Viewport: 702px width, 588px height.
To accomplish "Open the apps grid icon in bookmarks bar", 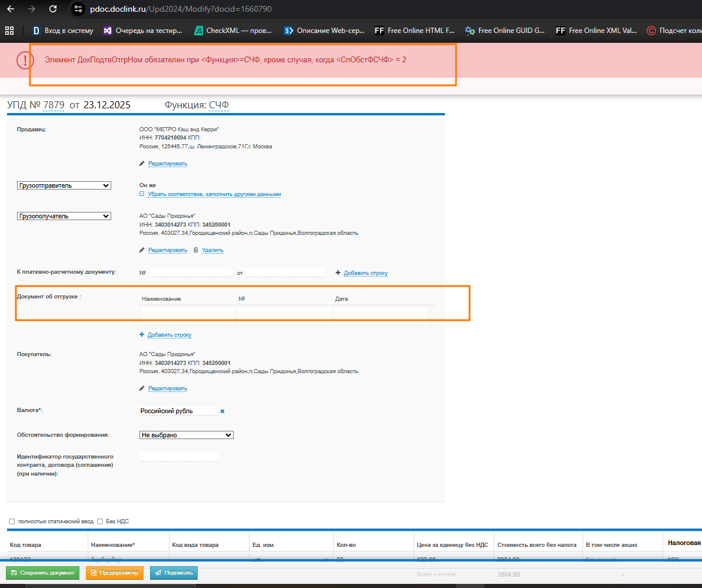I will [9, 31].
